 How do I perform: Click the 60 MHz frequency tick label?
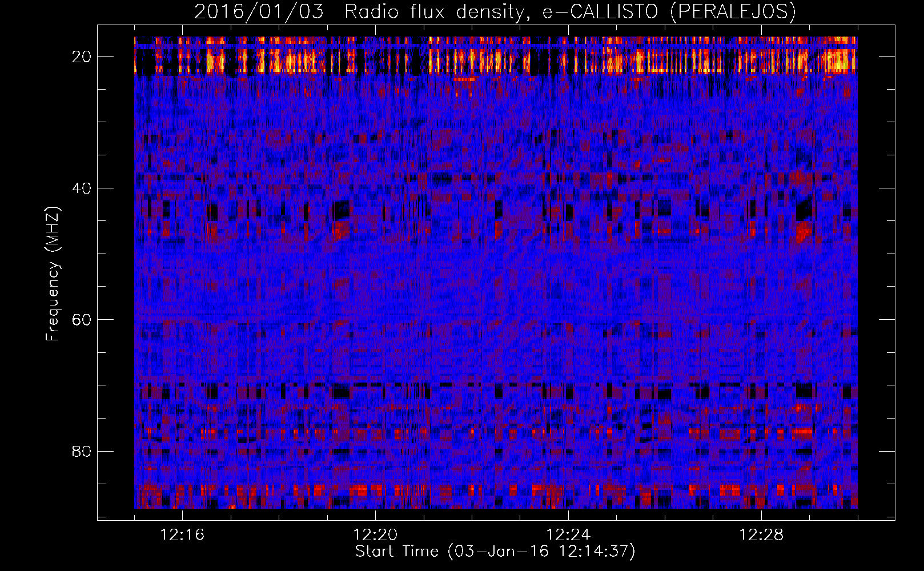82,320
